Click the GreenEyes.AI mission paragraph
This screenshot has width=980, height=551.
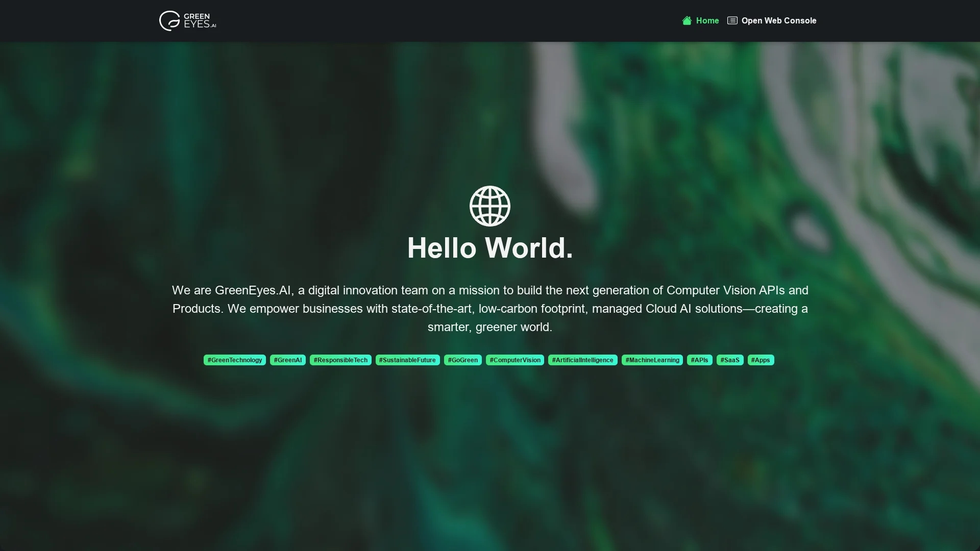pos(490,309)
